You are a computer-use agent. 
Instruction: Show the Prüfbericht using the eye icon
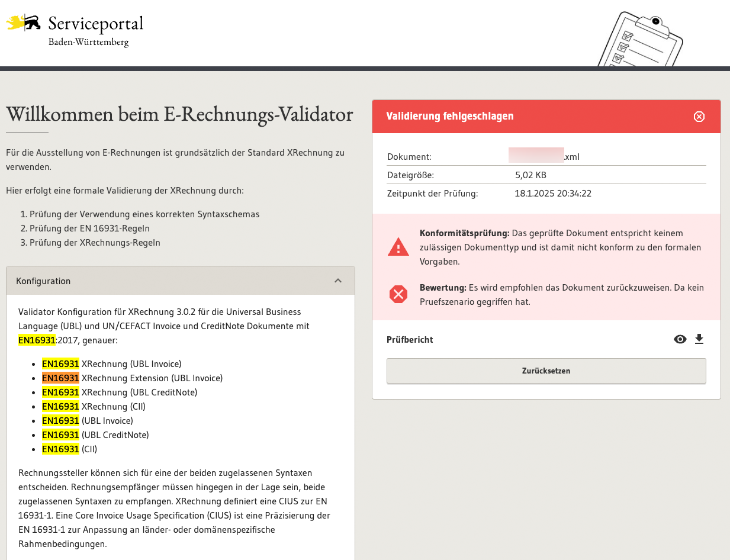[680, 339]
